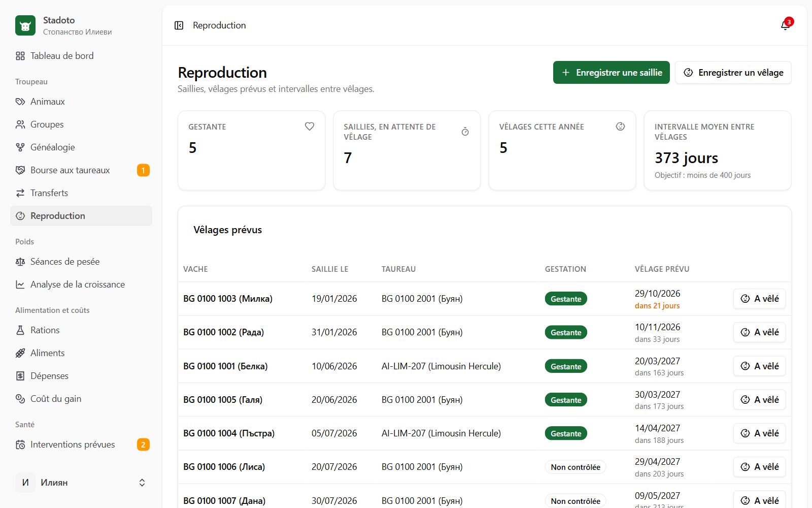
Task: Mark BG 0100 1005 (Галя) as A vêlé
Action: [760, 400]
